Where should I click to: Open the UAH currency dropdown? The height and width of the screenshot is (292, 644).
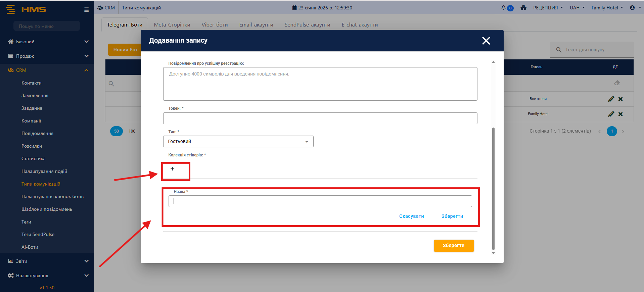point(577,8)
